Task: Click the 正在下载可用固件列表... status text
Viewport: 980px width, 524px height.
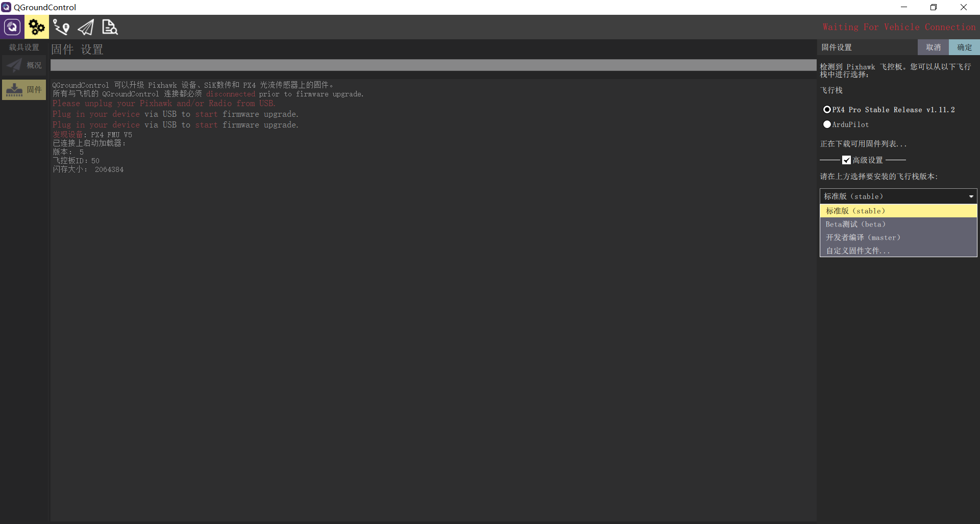Action: click(864, 144)
